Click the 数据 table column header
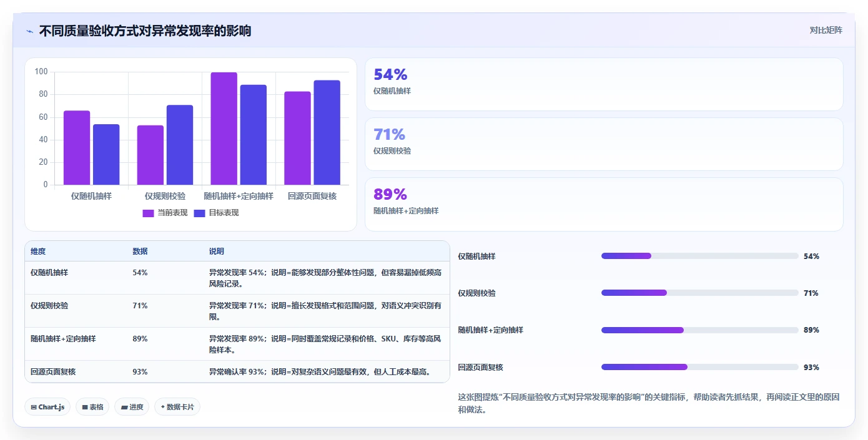The height and width of the screenshot is (440, 868). [x=141, y=252]
